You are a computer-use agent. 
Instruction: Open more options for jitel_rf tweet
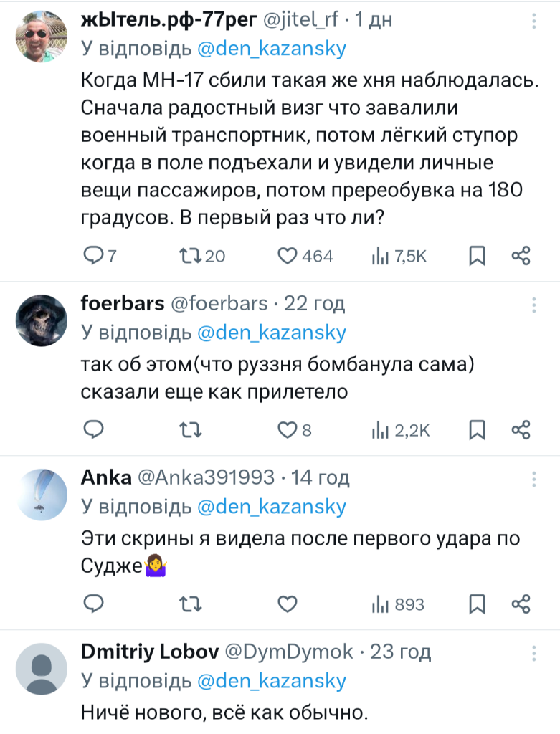(x=533, y=22)
